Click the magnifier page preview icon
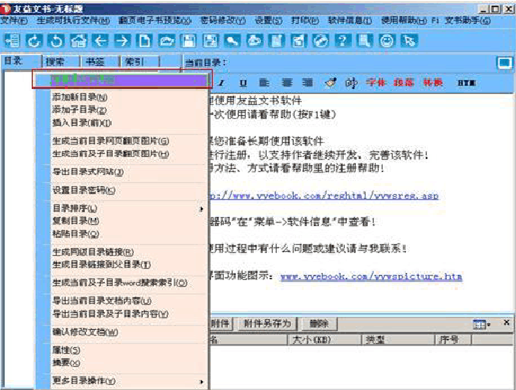 364,41
